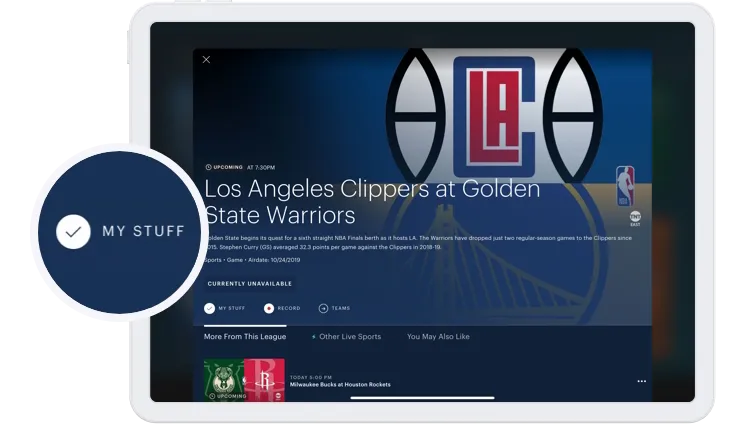Open more options for Bucks at Rockets
754x424 pixels.
click(x=641, y=381)
